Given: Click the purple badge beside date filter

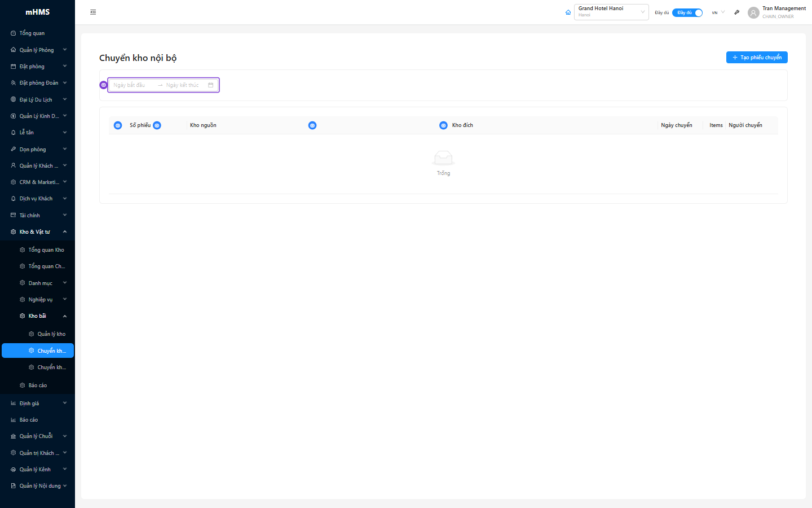Looking at the screenshot, I should (103, 85).
